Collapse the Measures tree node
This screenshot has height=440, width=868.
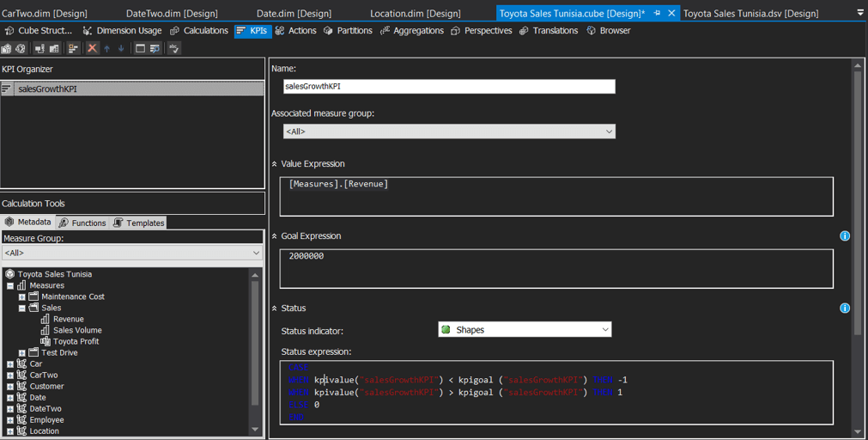click(10, 286)
